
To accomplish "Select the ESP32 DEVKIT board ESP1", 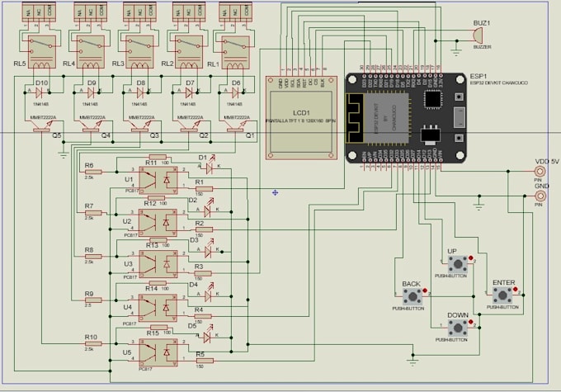I will tap(406, 119).
